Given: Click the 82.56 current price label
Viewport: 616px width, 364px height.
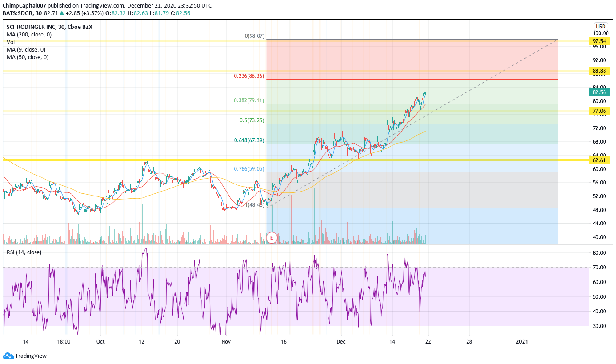Looking at the screenshot, I should tap(600, 92).
